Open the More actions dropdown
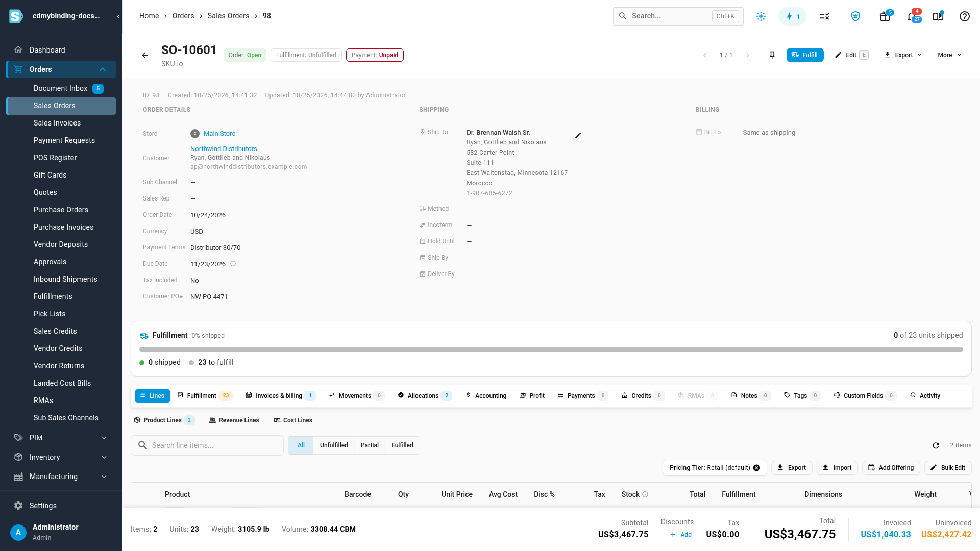Viewport: 980px width, 551px height. coord(949,55)
